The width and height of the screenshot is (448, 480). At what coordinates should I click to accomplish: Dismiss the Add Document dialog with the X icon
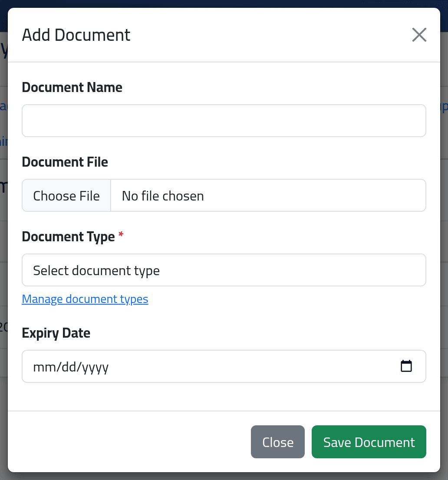click(419, 35)
